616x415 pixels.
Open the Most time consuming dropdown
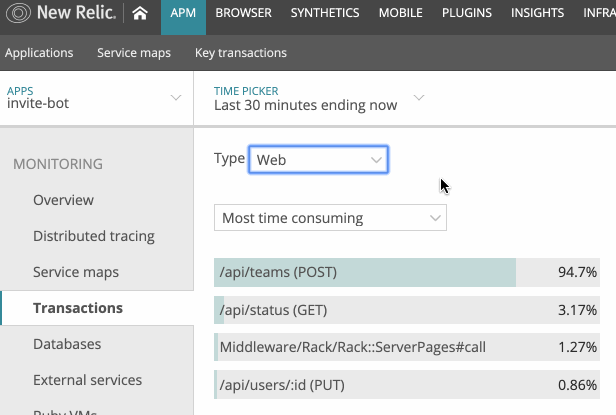point(330,218)
